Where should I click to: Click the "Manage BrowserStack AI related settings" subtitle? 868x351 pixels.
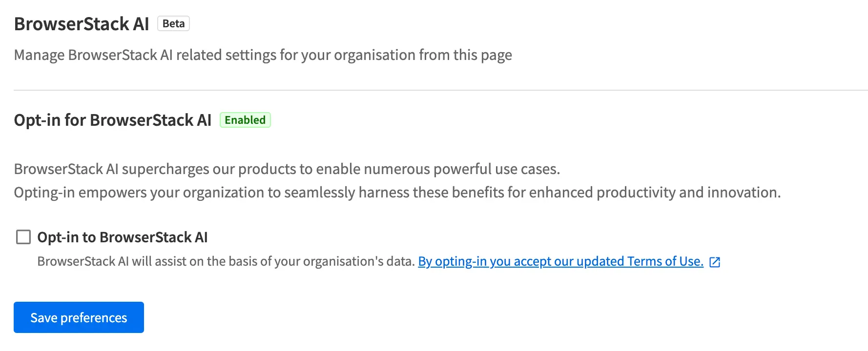[195, 55]
